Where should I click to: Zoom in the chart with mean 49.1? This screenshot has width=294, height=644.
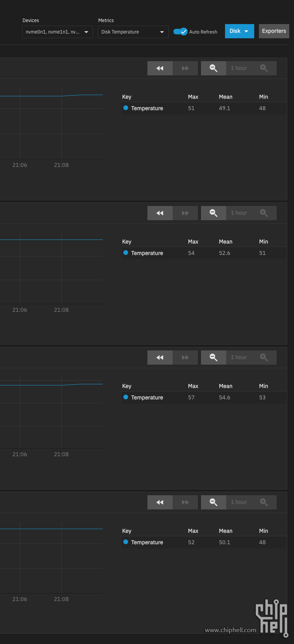click(264, 68)
